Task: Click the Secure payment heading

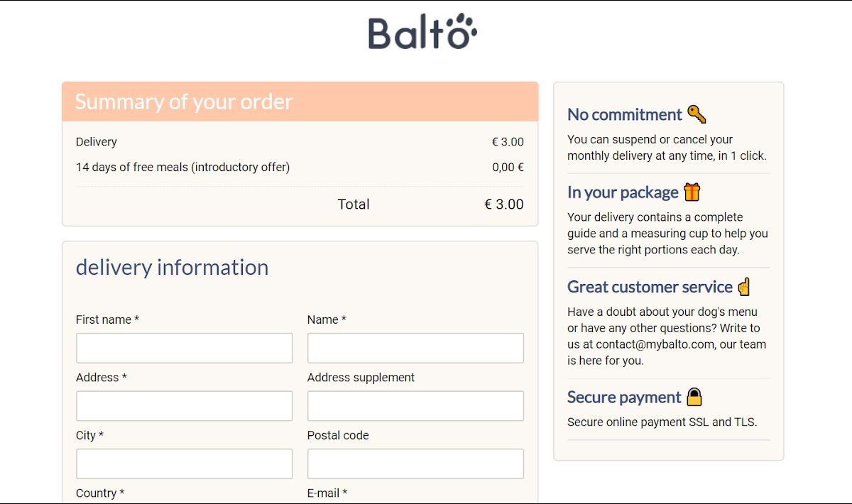Action: 624,397
